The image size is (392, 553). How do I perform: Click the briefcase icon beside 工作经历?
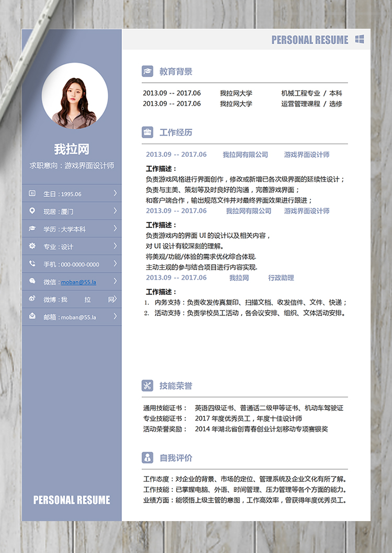click(x=147, y=132)
